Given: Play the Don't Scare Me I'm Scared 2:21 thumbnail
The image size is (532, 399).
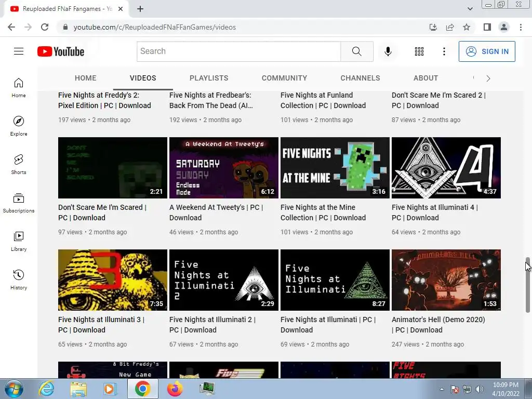Looking at the screenshot, I should [113, 168].
